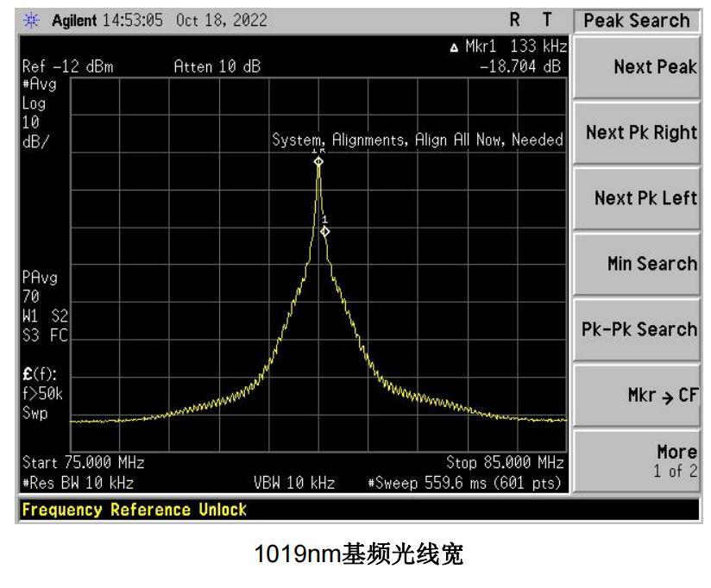Click the Agilent logo icon
The image size is (711, 588).
click(34, 21)
